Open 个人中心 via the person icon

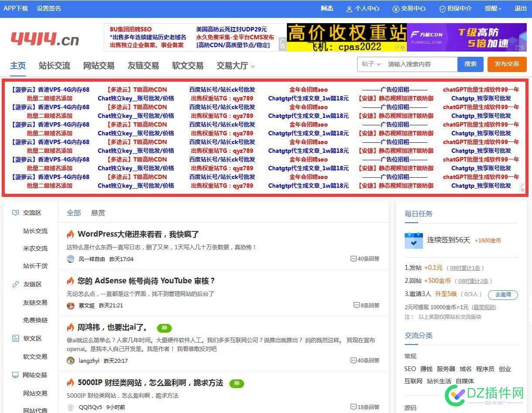[349, 8]
